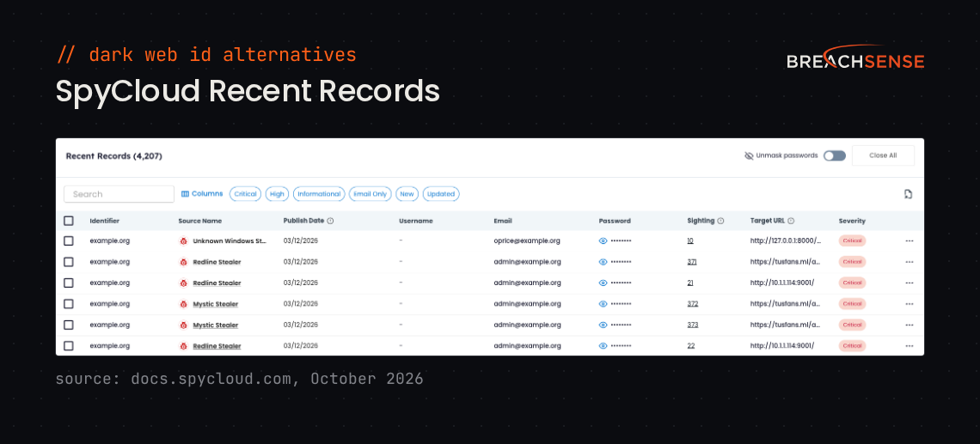This screenshot has height=444, width=980.
Task: Filter records by the Informational chip
Action: point(319,194)
